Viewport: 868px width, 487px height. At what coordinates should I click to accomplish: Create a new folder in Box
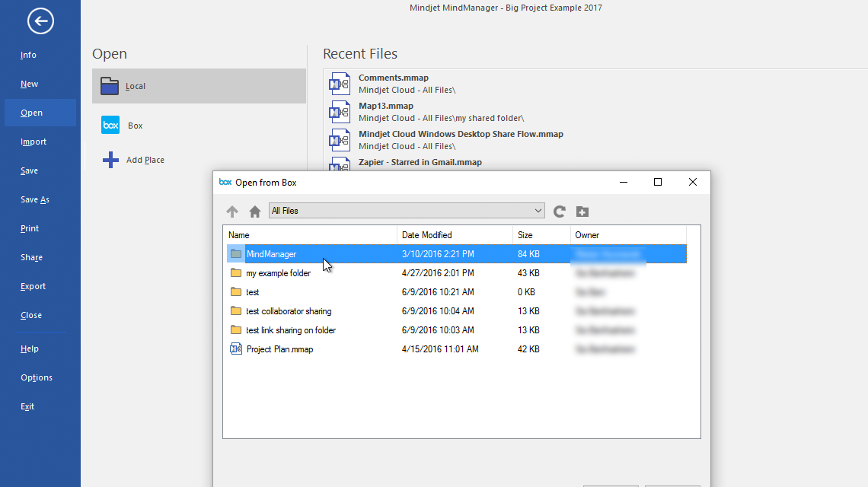tap(582, 212)
